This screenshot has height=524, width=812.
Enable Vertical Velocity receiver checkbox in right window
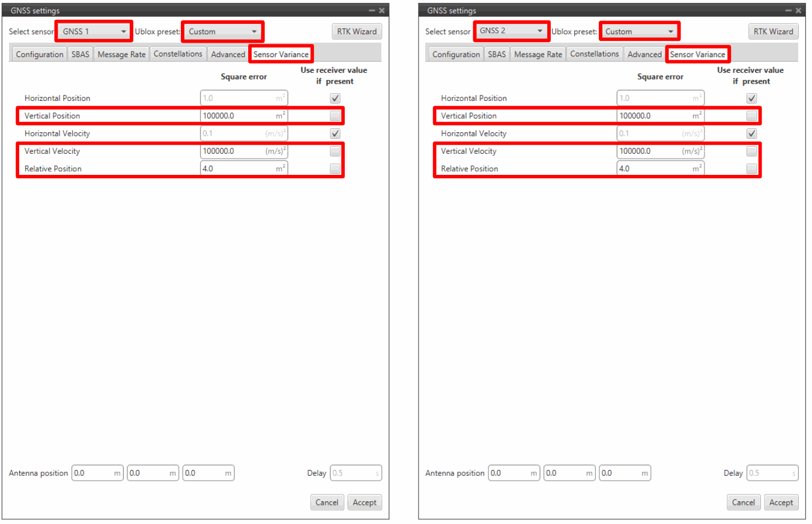pos(751,151)
